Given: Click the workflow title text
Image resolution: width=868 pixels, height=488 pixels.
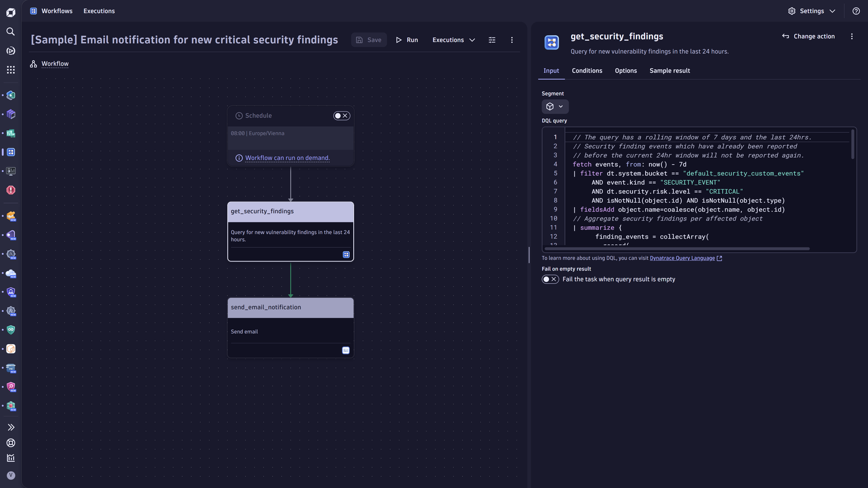Looking at the screenshot, I should click(184, 40).
